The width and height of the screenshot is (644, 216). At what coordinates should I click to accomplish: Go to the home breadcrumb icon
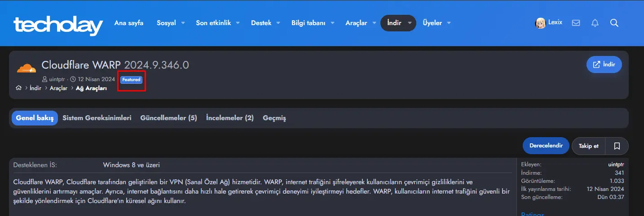(x=18, y=88)
